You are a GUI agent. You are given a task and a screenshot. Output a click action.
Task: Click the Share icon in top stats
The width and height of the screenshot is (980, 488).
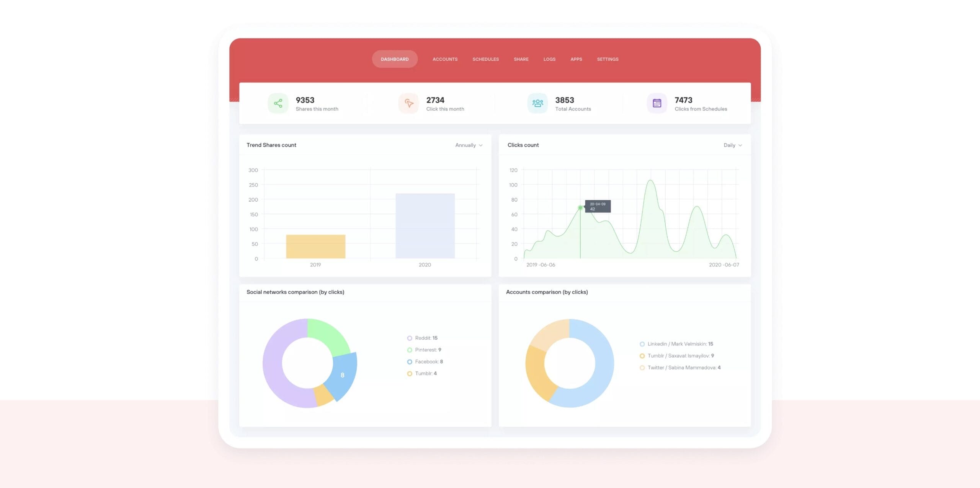(x=278, y=103)
